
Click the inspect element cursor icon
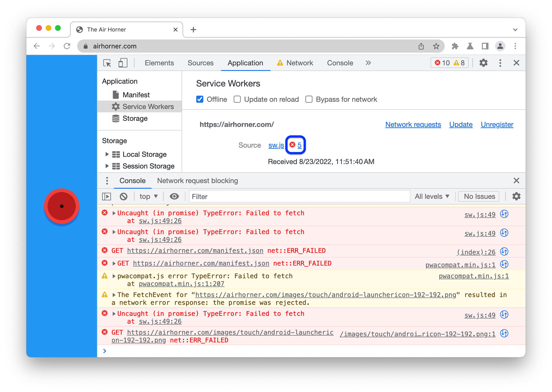110,63
